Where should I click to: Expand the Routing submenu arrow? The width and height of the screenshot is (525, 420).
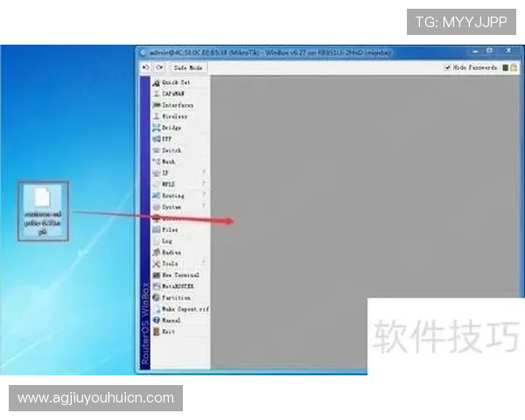204,194
